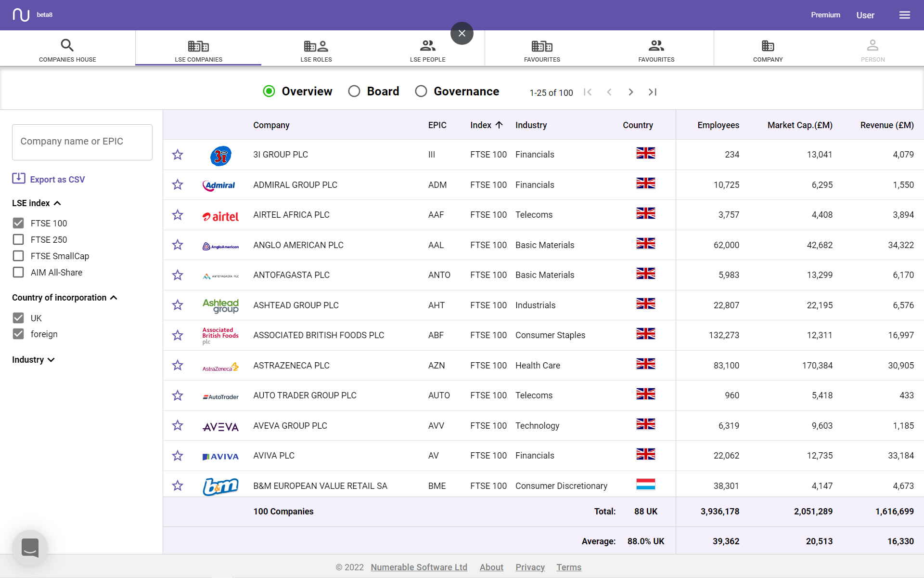
Task: Click the b&m logo
Action: 220,486
